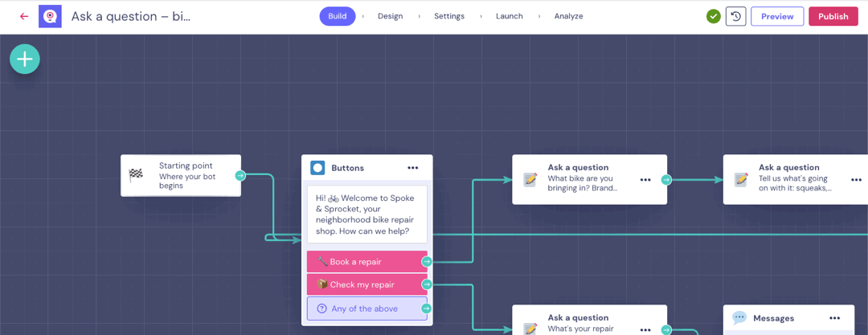The width and height of the screenshot is (868, 335).
Task: Click the Messages block speech bubble icon
Action: point(739,318)
